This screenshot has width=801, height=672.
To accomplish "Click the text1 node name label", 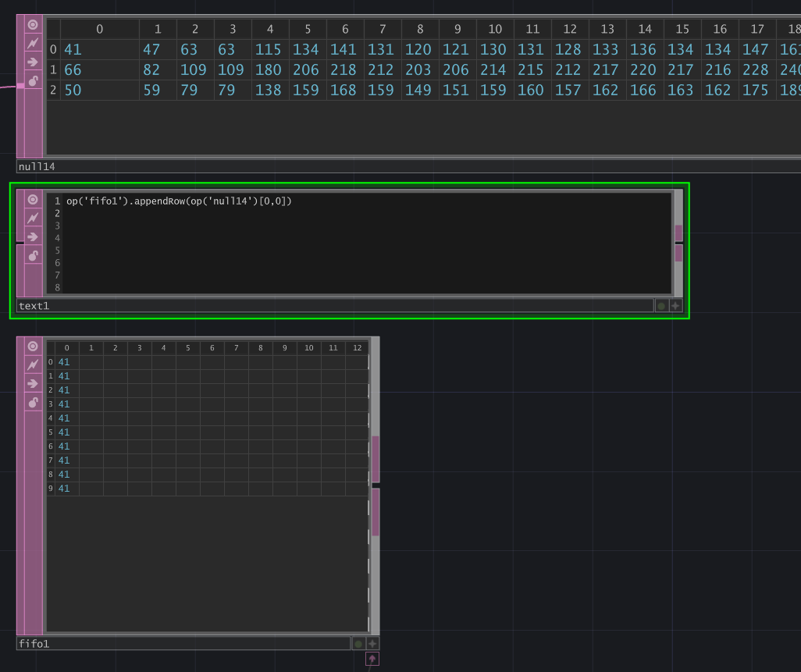I will pyautogui.click(x=34, y=306).
